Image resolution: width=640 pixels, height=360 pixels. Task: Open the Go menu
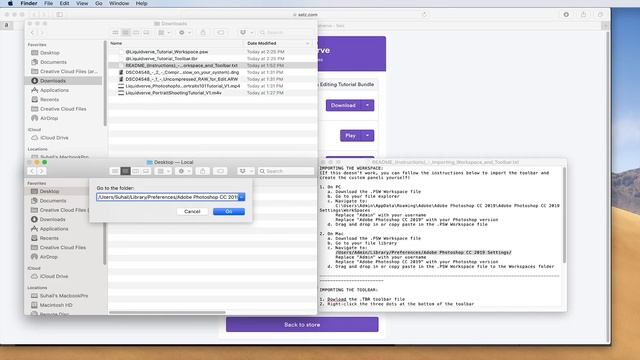[x=99, y=3]
